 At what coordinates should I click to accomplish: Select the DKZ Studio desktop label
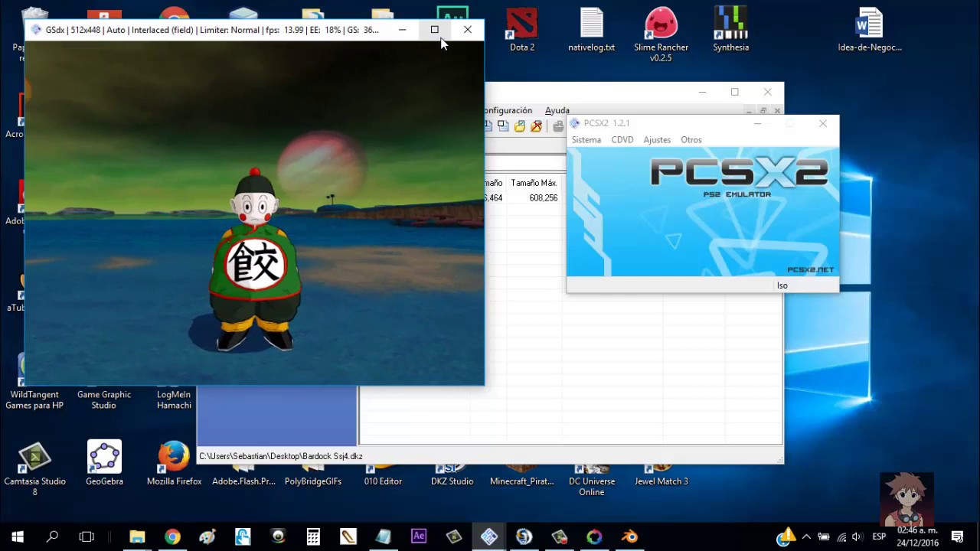point(452,481)
